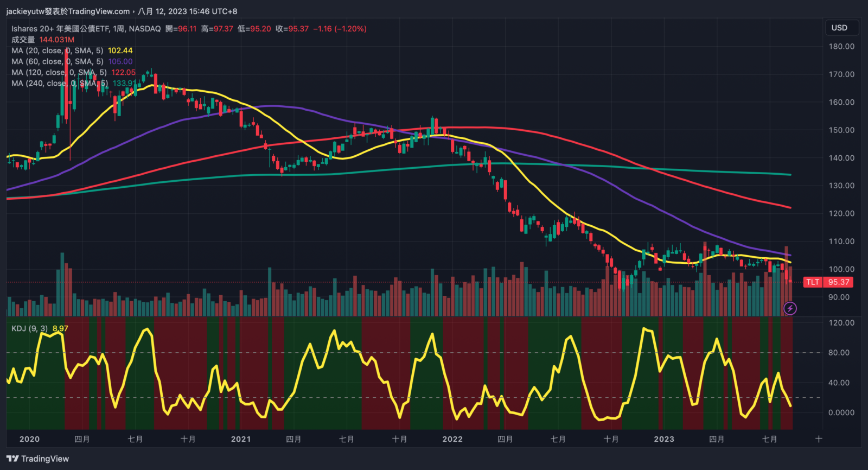Click the 2022 label on time axis
Screen dimensions: 868x470
(x=452, y=439)
